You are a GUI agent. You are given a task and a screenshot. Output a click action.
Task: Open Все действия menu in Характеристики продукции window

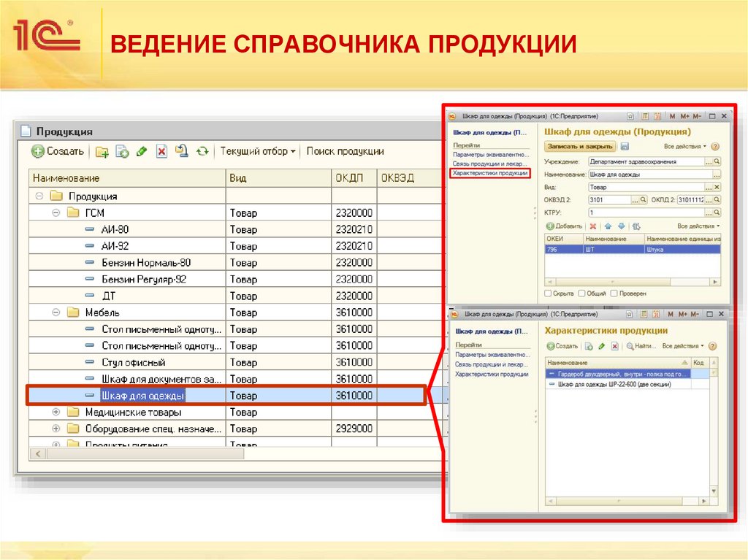point(682,346)
